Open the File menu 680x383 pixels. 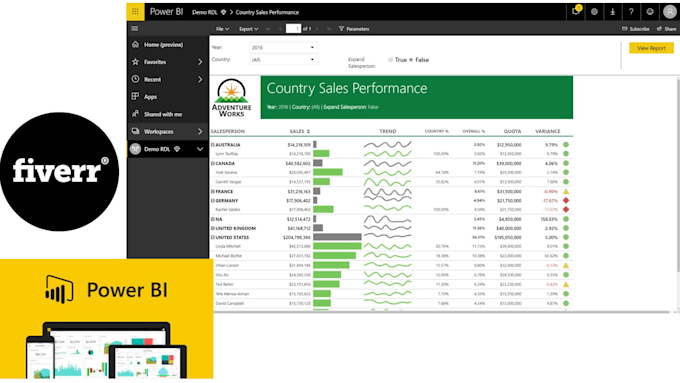click(222, 29)
